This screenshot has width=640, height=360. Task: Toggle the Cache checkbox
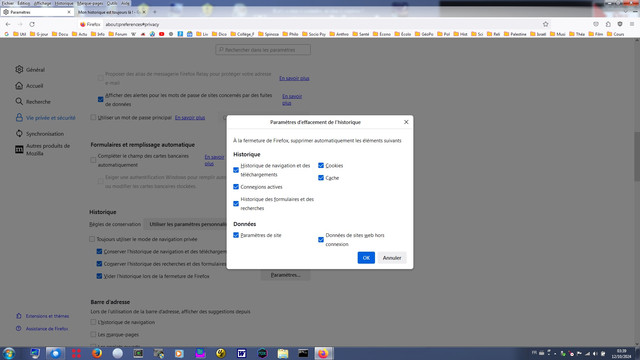(321, 178)
